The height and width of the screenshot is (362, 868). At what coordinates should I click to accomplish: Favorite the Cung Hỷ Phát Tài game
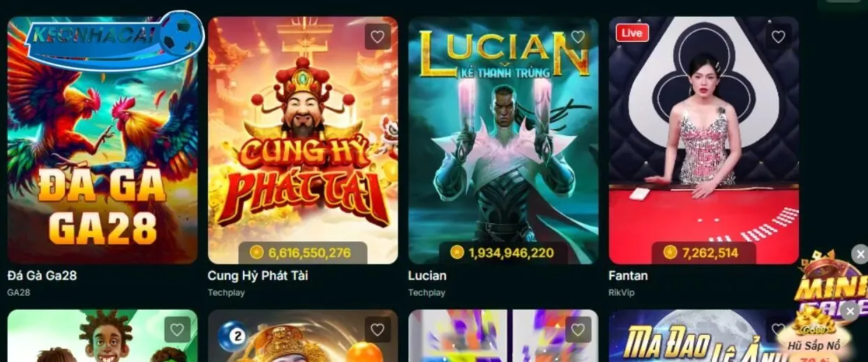click(377, 37)
